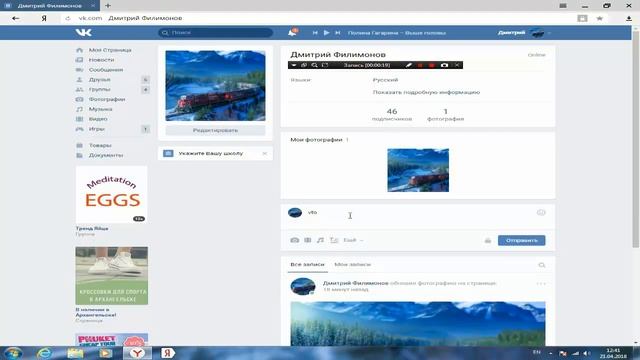640x360 pixels.
Task: Play previous track in header player
Action: pyautogui.click(x=315, y=33)
